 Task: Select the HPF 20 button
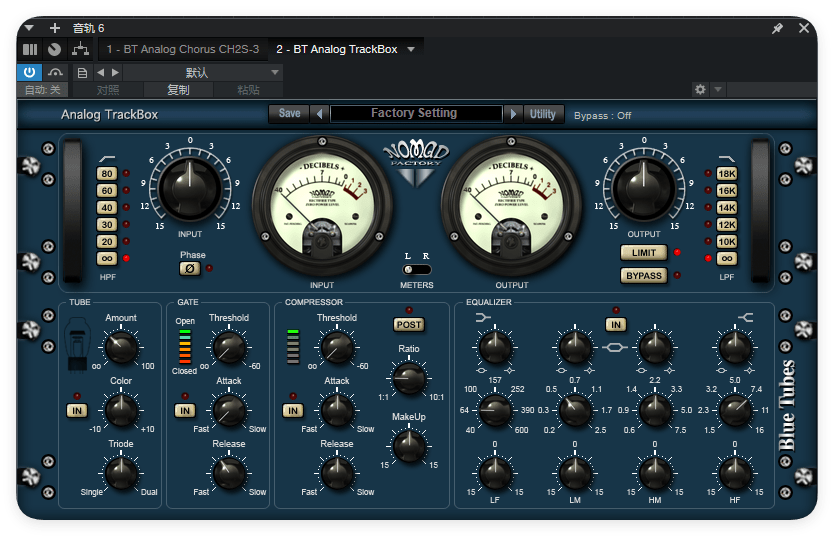(x=107, y=241)
